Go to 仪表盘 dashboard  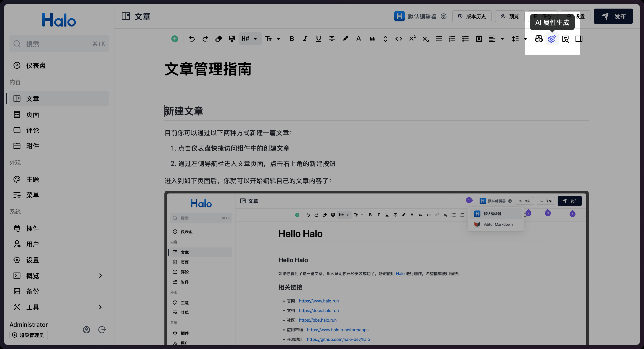point(59,66)
